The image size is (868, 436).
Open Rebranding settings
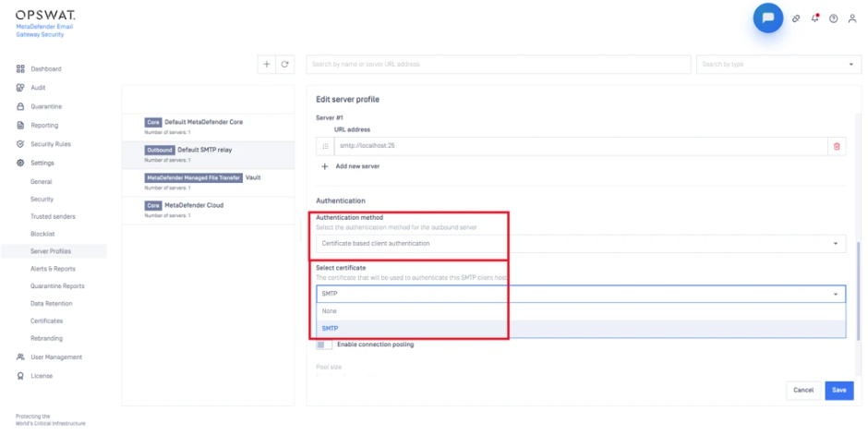pyautogui.click(x=46, y=338)
